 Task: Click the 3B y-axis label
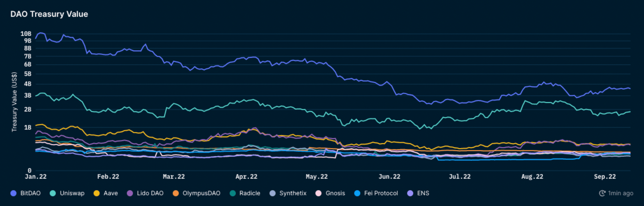pos(28,96)
